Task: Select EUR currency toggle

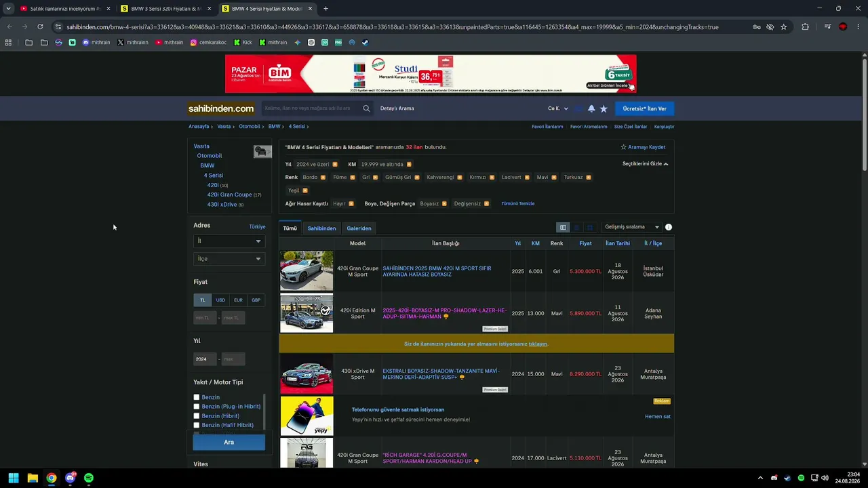Action: click(x=238, y=300)
